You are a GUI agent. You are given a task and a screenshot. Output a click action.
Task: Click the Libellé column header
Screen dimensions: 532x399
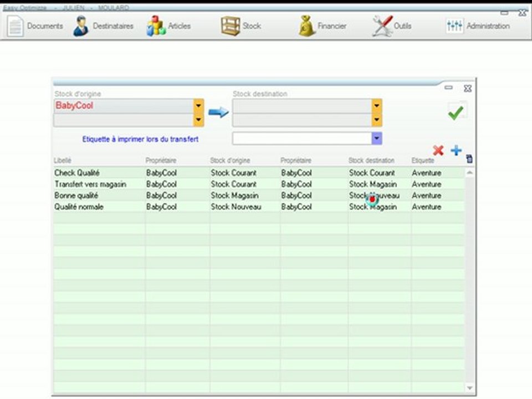(63, 161)
